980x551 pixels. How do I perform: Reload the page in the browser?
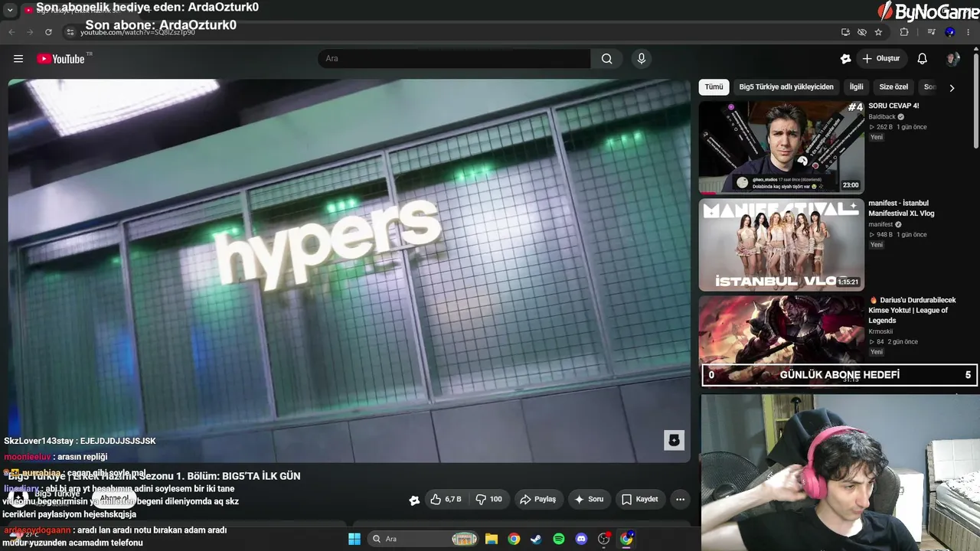[48, 32]
